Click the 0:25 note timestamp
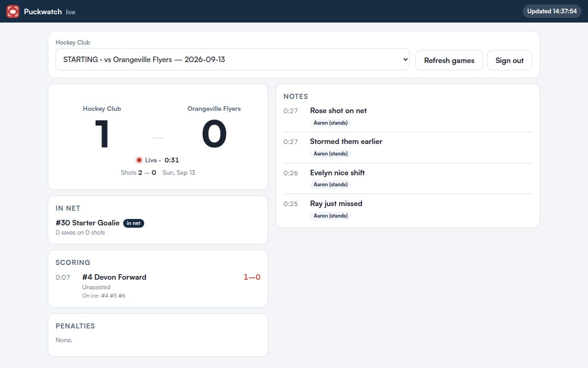This screenshot has width=588, height=368. (x=291, y=204)
